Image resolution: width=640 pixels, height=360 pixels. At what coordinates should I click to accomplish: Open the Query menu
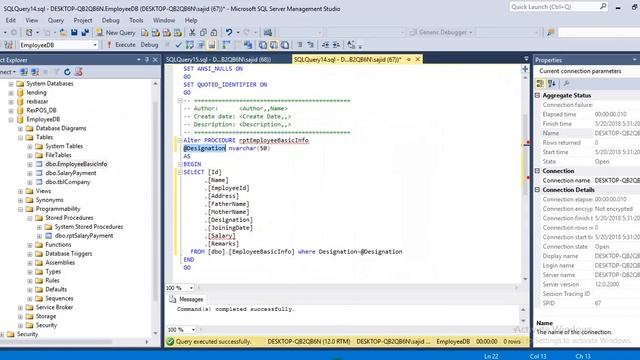pyautogui.click(x=56, y=20)
